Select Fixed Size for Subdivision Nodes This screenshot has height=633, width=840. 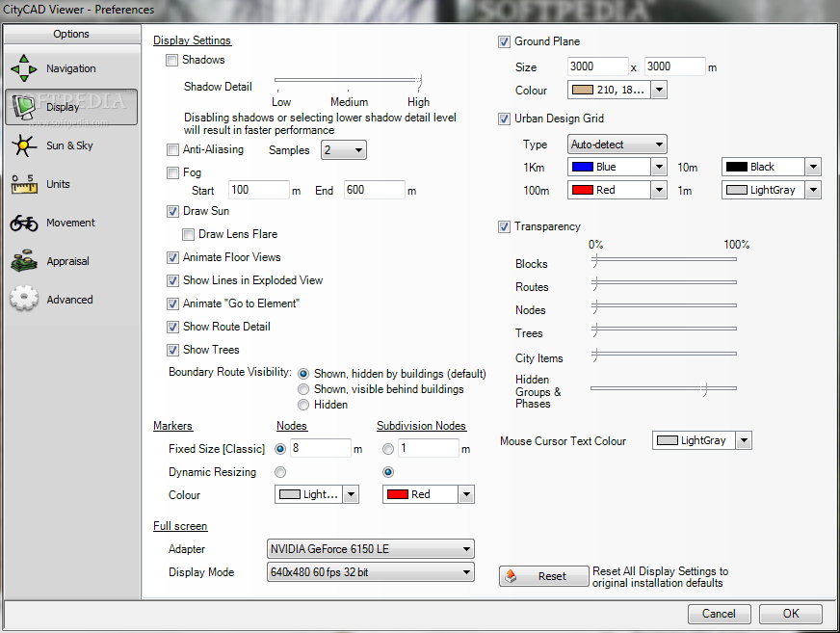click(x=388, y=449)
